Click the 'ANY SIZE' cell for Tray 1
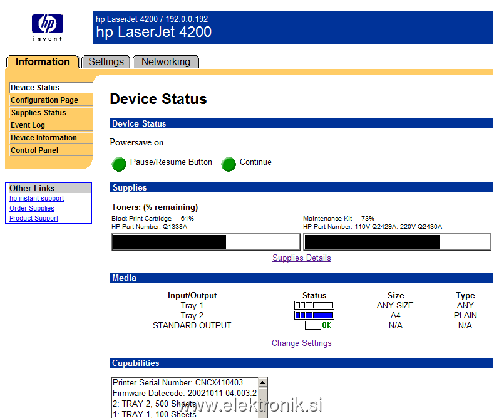499x418 pixels. point(395,305)
